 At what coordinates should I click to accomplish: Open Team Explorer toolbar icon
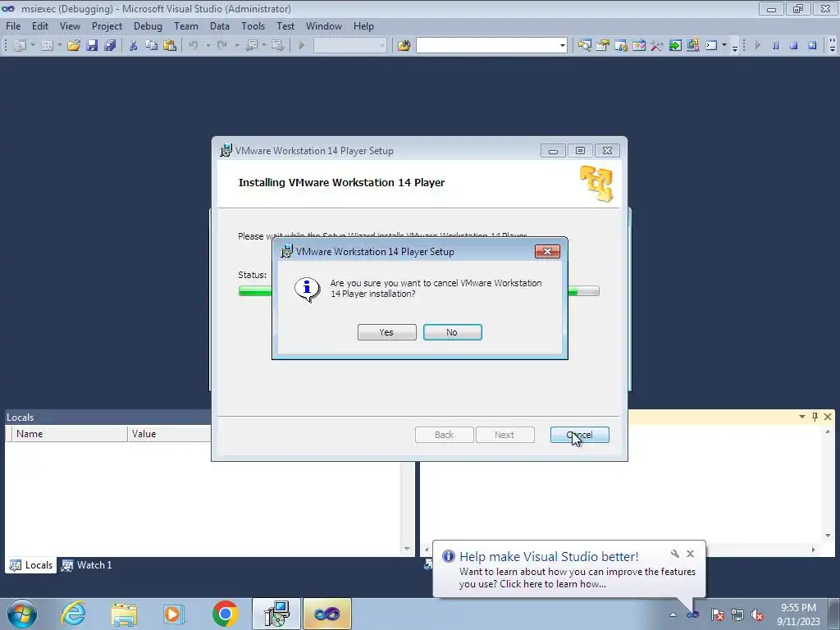click(x=621, y=46)
